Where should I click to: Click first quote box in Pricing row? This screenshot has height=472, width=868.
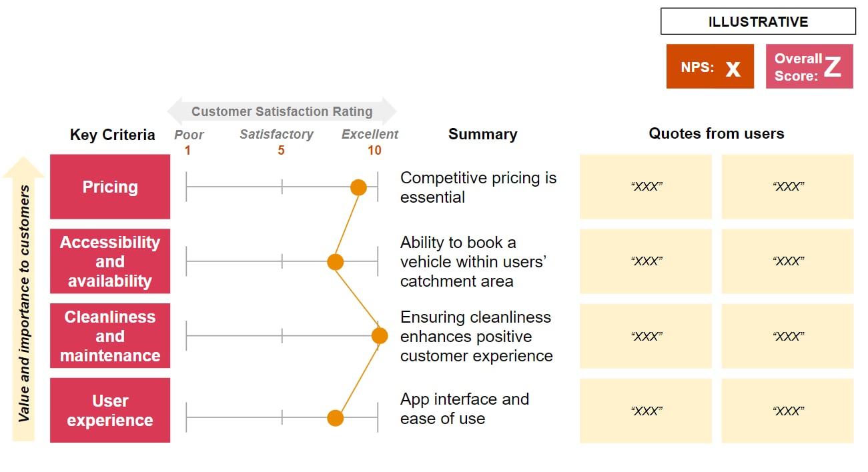(x=646, y=187)
